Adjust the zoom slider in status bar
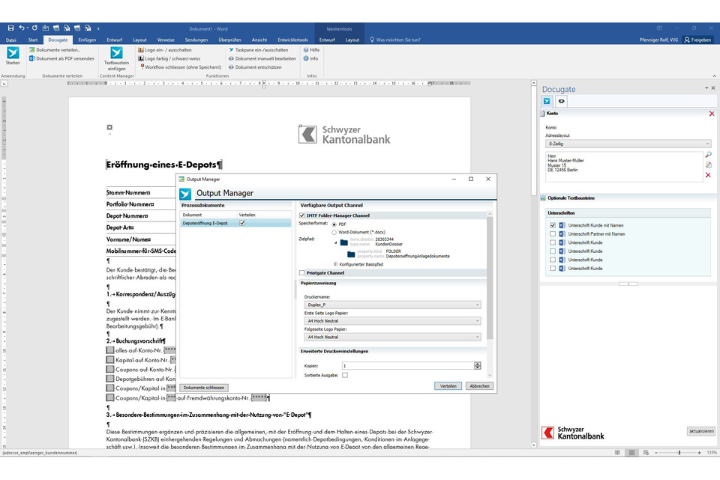This screenshot has height=480, width=720. pyautogui.click(x=679, y=452)
